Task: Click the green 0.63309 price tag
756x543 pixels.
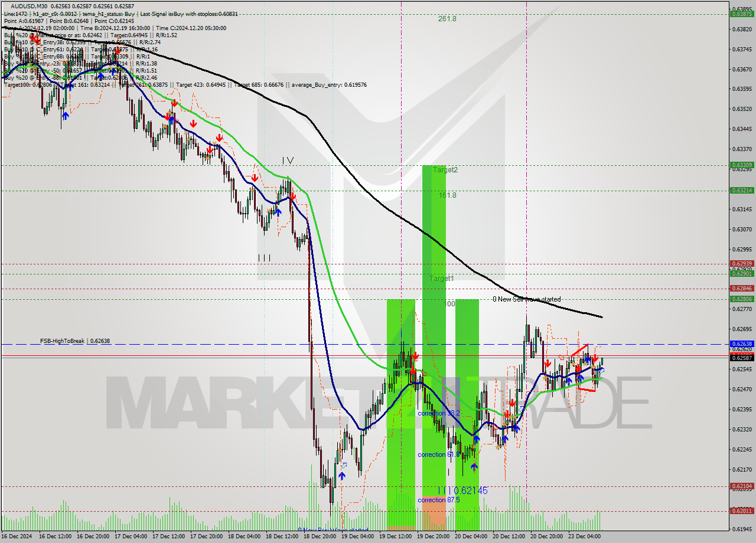Action: tap(742, 165)
